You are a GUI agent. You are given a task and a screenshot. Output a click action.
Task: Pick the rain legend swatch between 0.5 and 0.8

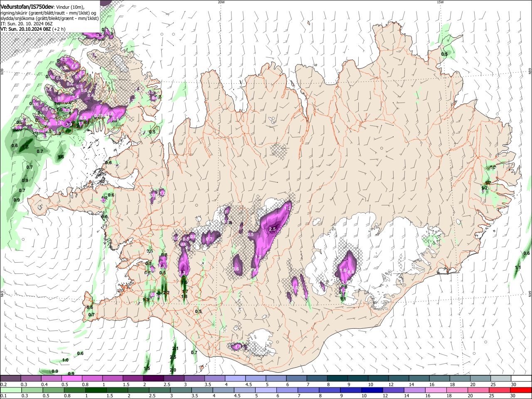53,390
